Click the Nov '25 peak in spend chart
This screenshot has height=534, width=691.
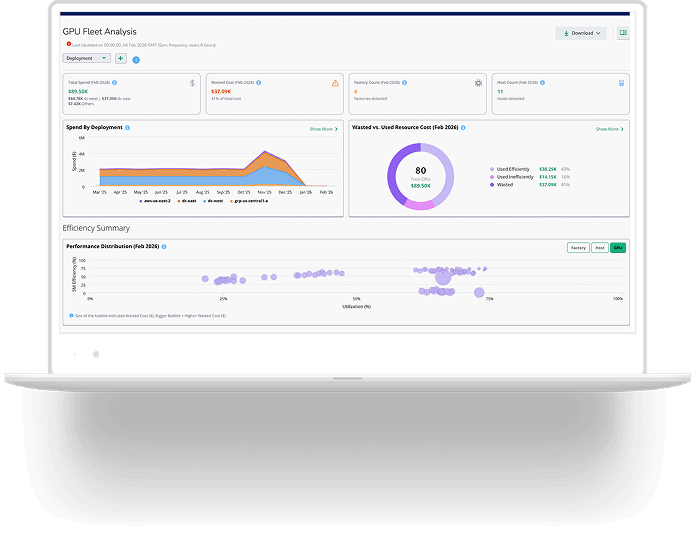(x=264, y=152)
